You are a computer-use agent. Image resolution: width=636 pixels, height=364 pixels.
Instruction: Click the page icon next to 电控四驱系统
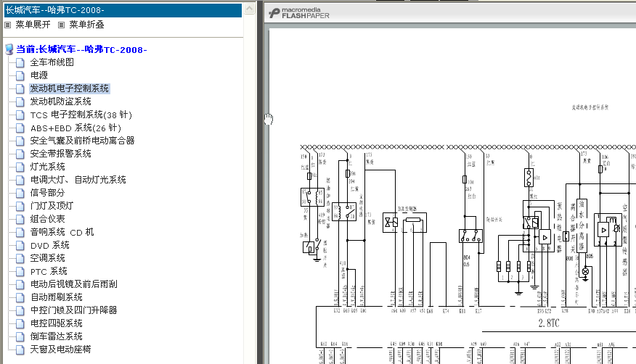20,323
